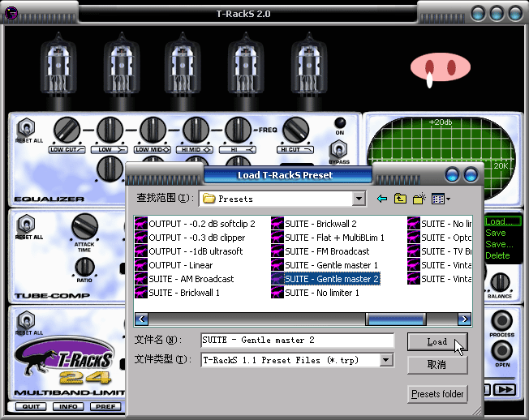Select preset OUTPUT - -0.3 dB clipper
Screen dimensions: 529x420
(x=190, y=238)
